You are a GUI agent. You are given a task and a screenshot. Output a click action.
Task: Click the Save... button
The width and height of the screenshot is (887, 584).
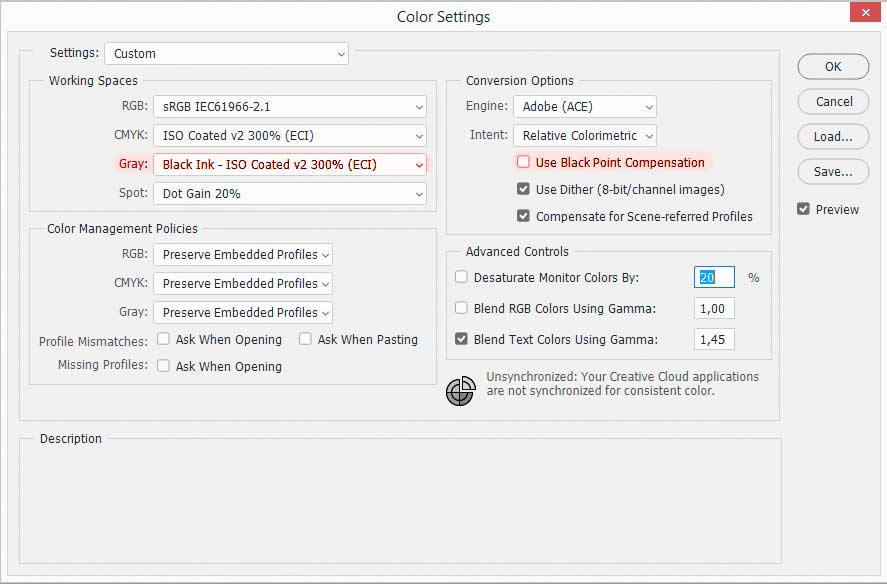(833, 172)
